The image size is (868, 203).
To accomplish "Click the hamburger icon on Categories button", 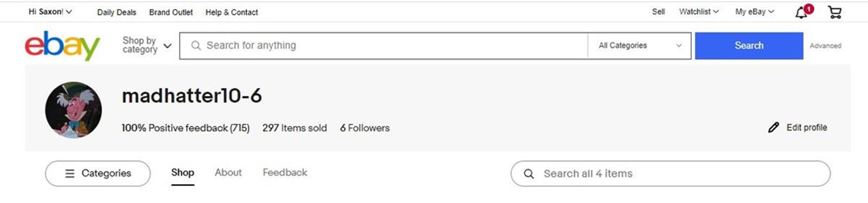I will coord(70,173).
